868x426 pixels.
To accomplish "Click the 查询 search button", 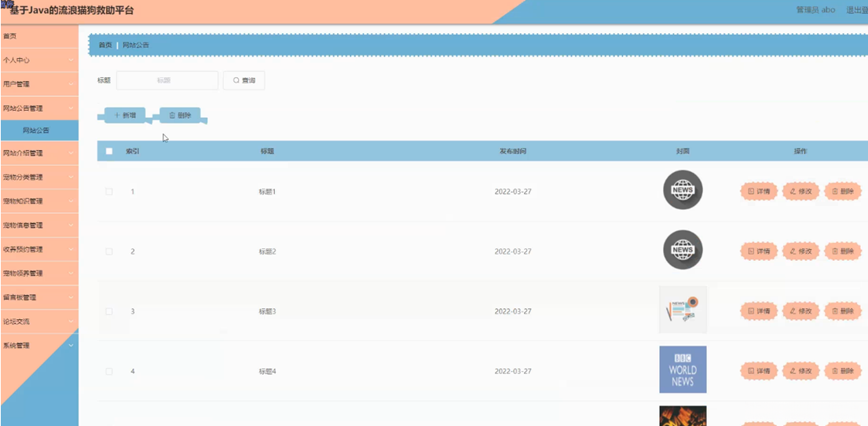I will pyautogui.click(x=244, y=80).
